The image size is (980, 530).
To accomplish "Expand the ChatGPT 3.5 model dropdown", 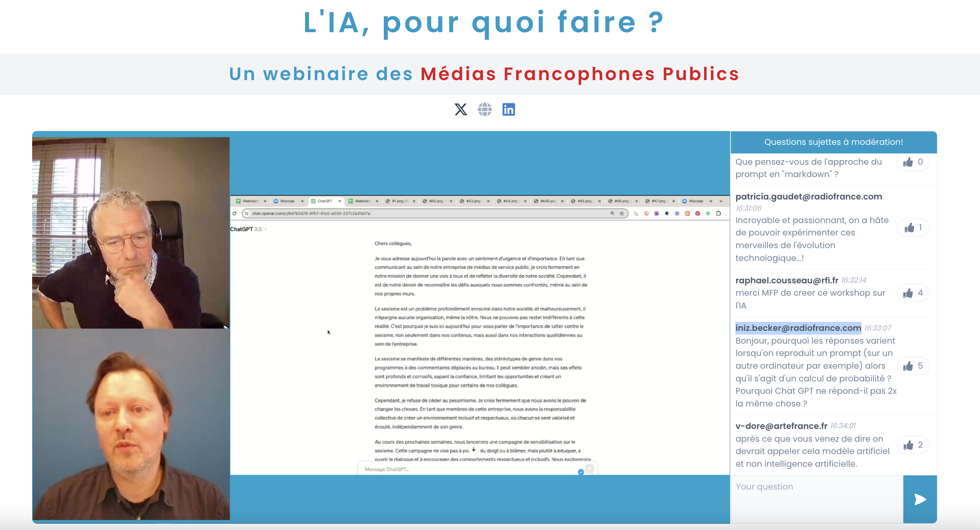I will pos(249,229).
